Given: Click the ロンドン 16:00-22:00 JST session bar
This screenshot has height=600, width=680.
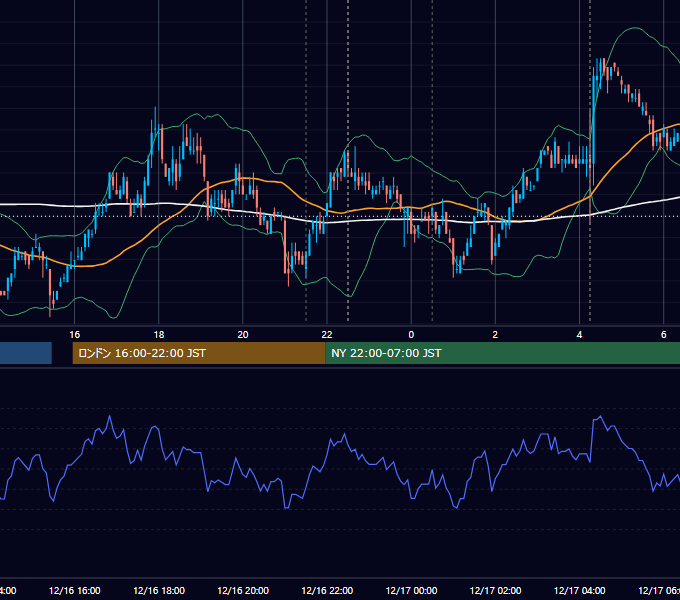Looking at the screenshot, I should [x=199, y=353].
